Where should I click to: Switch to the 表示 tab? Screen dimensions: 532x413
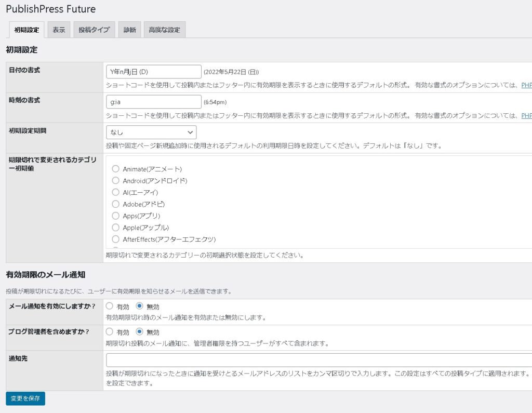click(59, 30)
